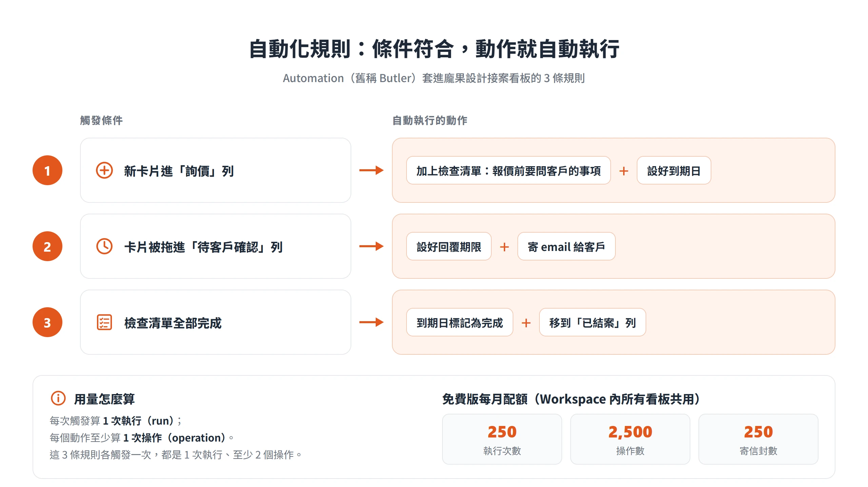Click the circled plus icon beside 新卡片進「詢價」列

tap(104, 170)
